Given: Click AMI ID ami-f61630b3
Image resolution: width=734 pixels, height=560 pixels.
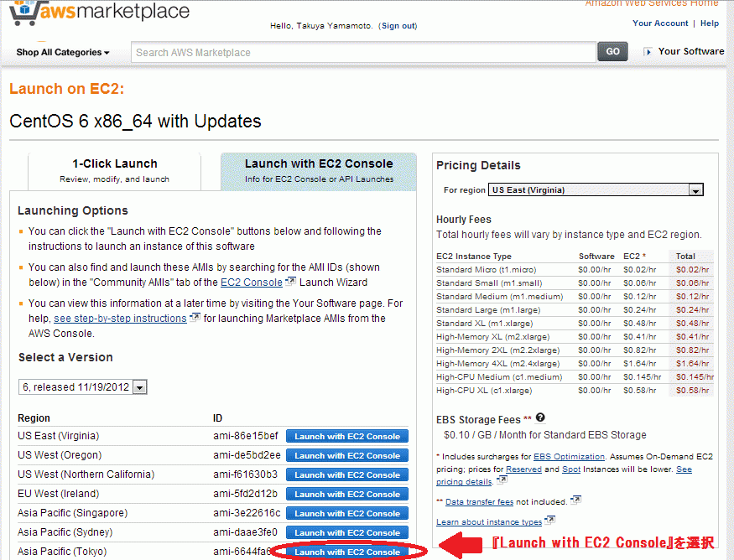Looking at the screenshot, I should coord(245,474).
